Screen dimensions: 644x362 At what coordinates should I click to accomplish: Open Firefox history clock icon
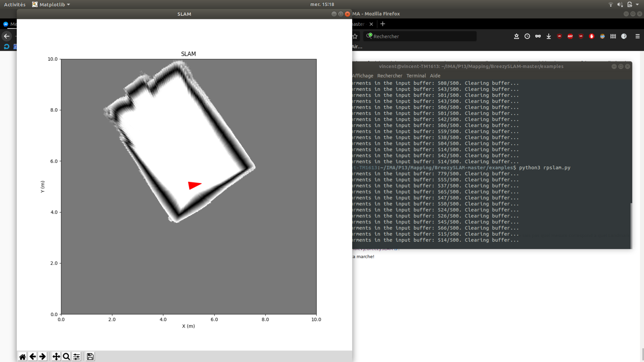point(527,36)
